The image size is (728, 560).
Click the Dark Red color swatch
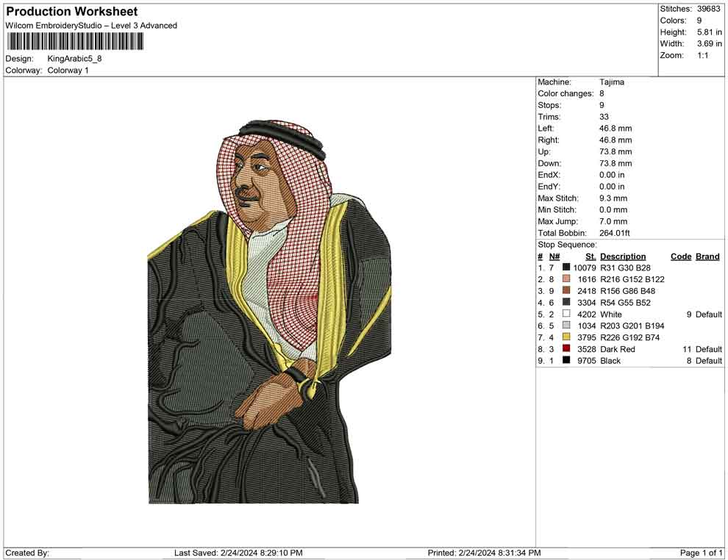pyautogui.click(x=566, y=348)
